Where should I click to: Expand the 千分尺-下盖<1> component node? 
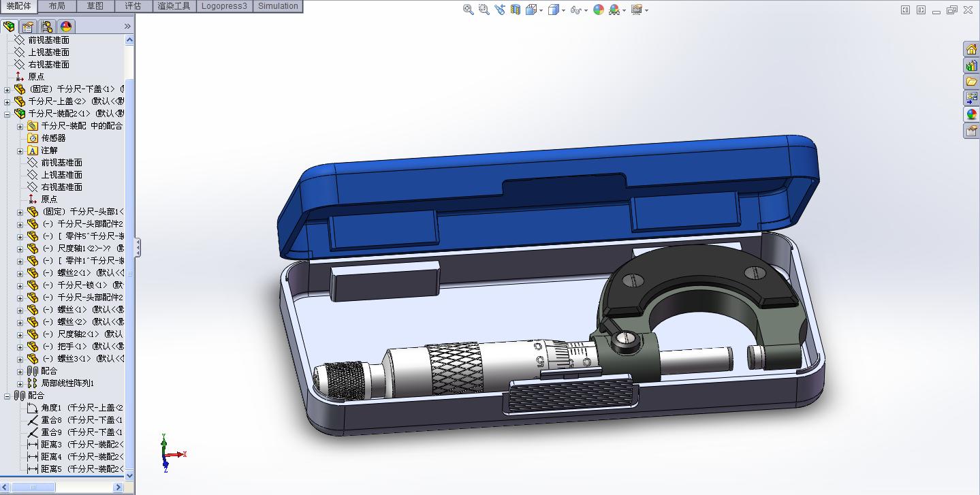[x=7, y=89]
